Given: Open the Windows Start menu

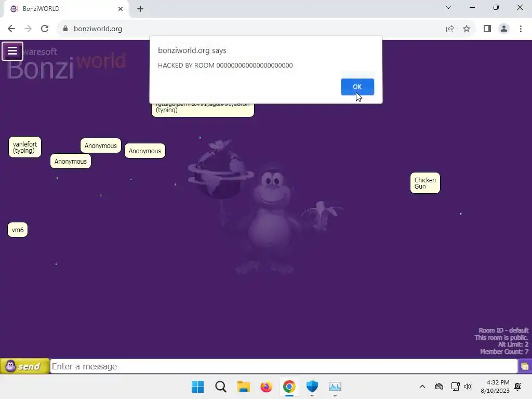Looking at the screenshot, I should (x=198, y=387).
